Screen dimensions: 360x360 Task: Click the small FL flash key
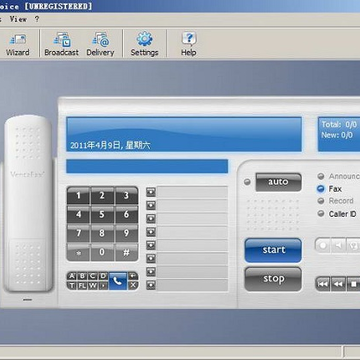click(x=82, y=285)
